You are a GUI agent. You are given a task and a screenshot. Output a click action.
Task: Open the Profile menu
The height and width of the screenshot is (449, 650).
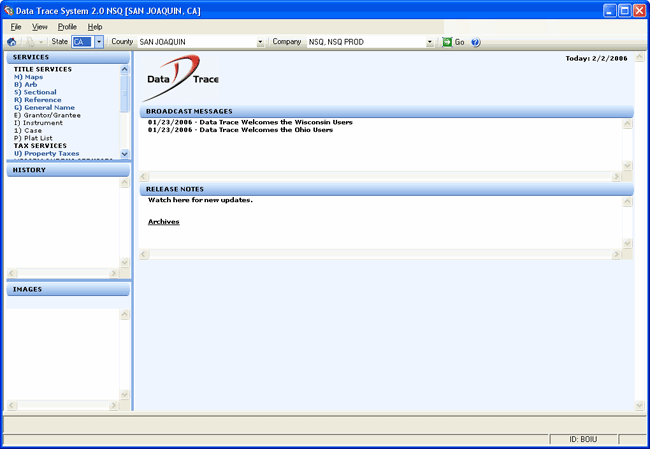(x=67, y=27)
